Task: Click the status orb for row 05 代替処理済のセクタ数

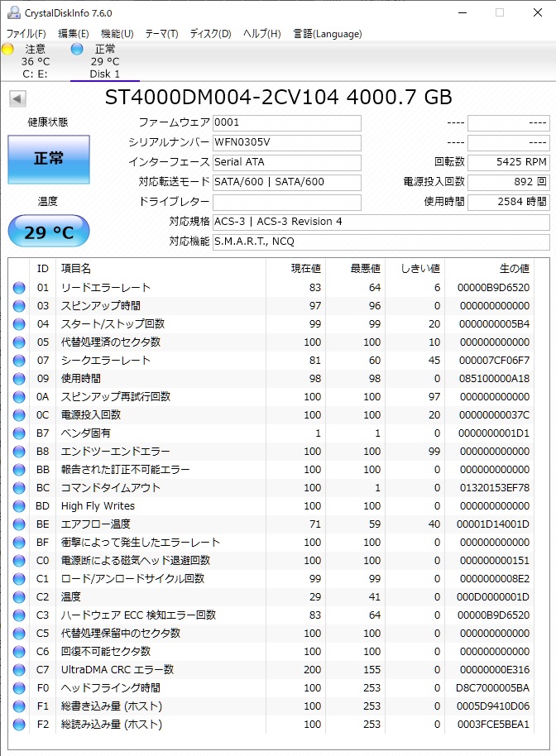Action: [x=19, y=342]
